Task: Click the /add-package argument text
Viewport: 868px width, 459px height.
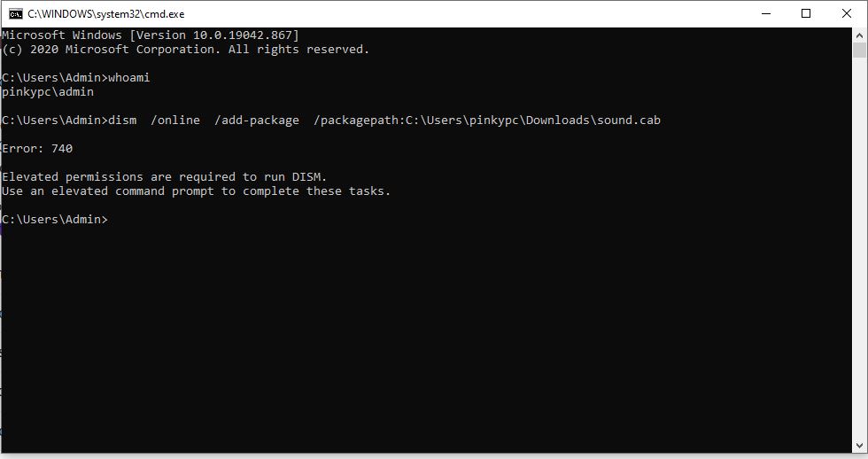Action: coord(257,121)
